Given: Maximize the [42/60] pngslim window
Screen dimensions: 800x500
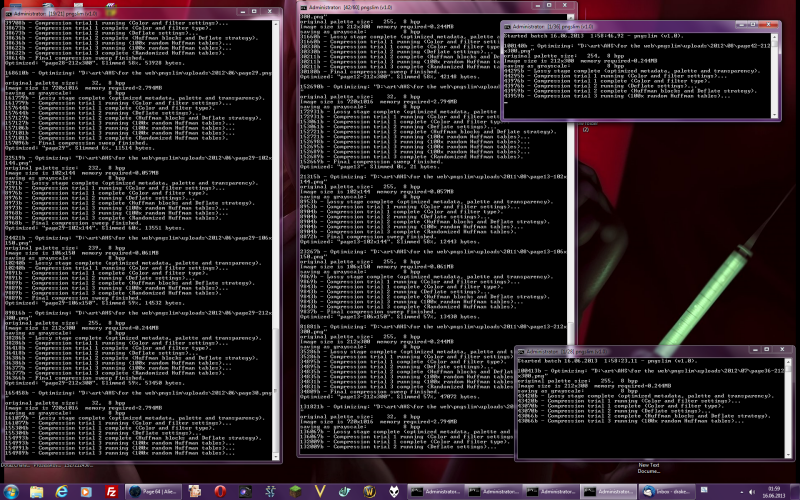Looking at the screenshot, I should [x=549, y=5].
